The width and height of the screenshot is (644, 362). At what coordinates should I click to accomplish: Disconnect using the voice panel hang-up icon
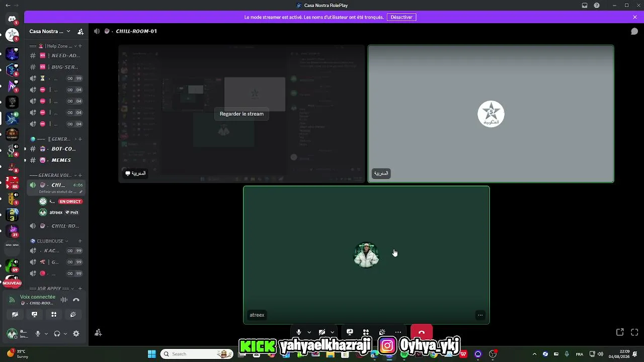(76, 300)
